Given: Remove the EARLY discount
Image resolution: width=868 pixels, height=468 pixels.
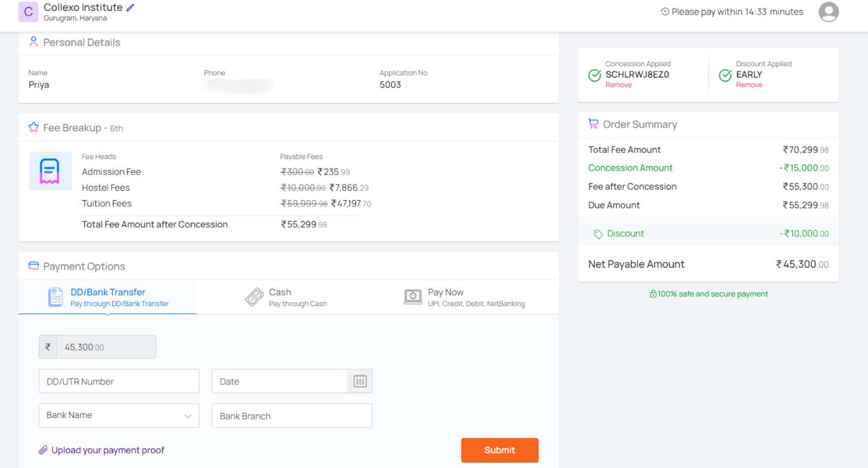Looking at the screenshot, I should tap(749, 85).
